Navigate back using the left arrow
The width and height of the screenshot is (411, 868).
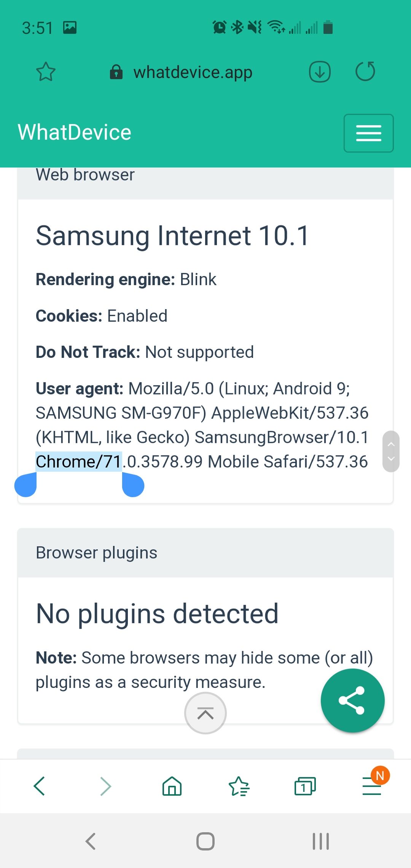point(40,786)
